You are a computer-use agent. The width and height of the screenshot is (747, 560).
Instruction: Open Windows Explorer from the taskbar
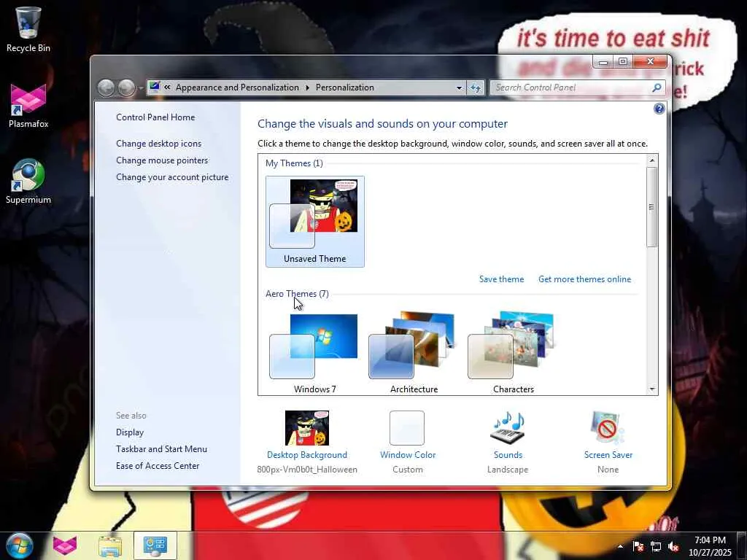(110, 545)
